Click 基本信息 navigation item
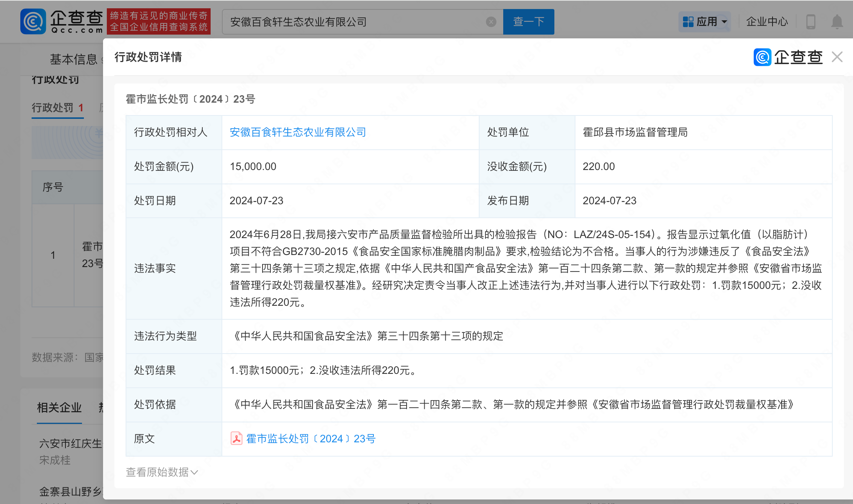 (x=73, y=59)
